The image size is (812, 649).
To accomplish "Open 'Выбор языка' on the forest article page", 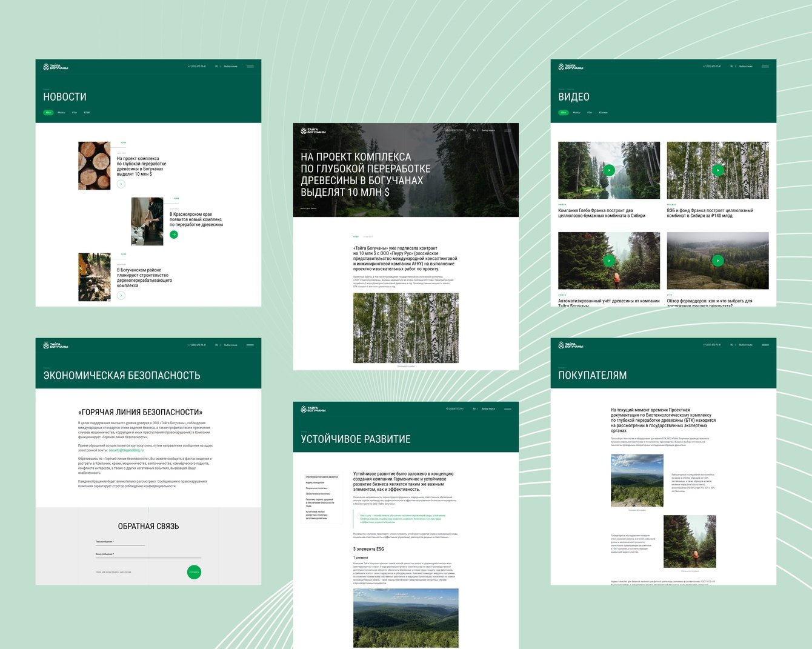I will tap(488, 130).
